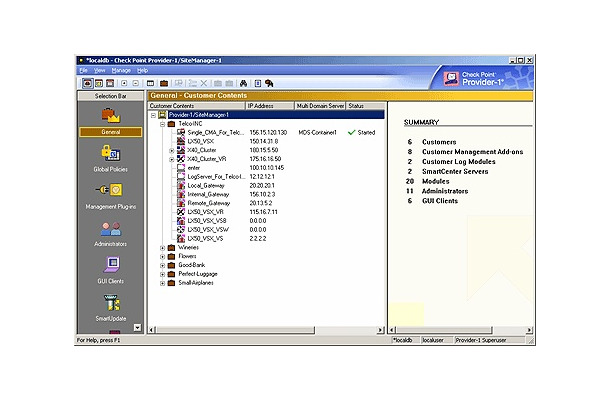Select the LX50_VSX_VS row
Viewport: 610px width, 400px height.
click(205, 239)
